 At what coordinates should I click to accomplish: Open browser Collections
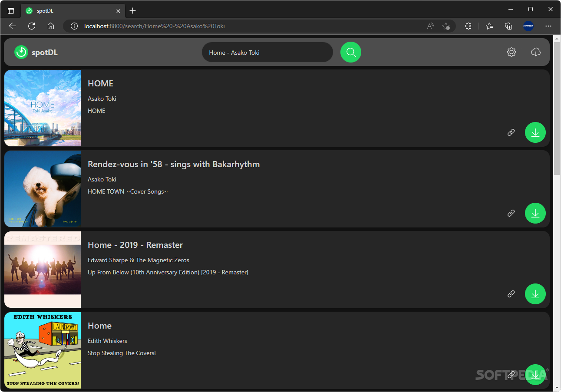click(509, 26)
